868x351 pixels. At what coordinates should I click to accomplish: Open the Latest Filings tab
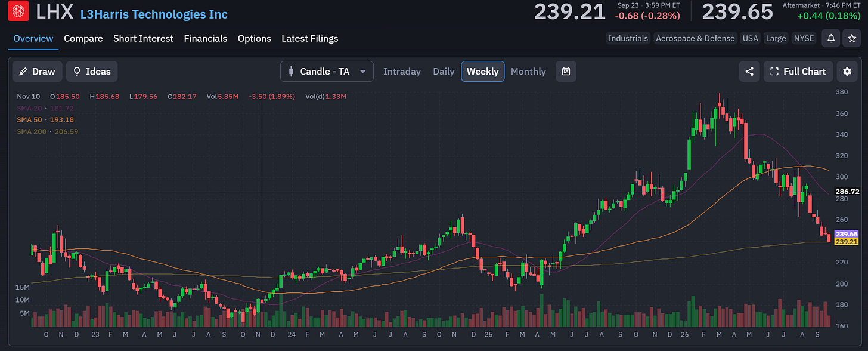310,38
